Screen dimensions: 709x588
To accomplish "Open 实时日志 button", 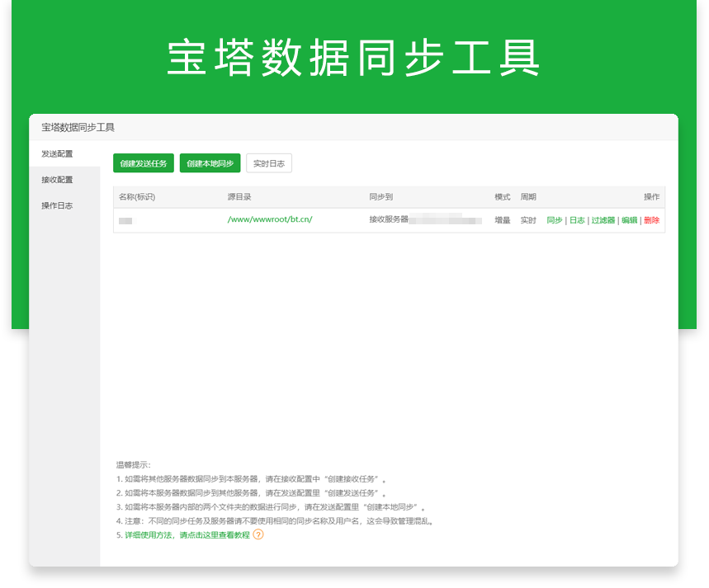I will (x=269, y=163).
